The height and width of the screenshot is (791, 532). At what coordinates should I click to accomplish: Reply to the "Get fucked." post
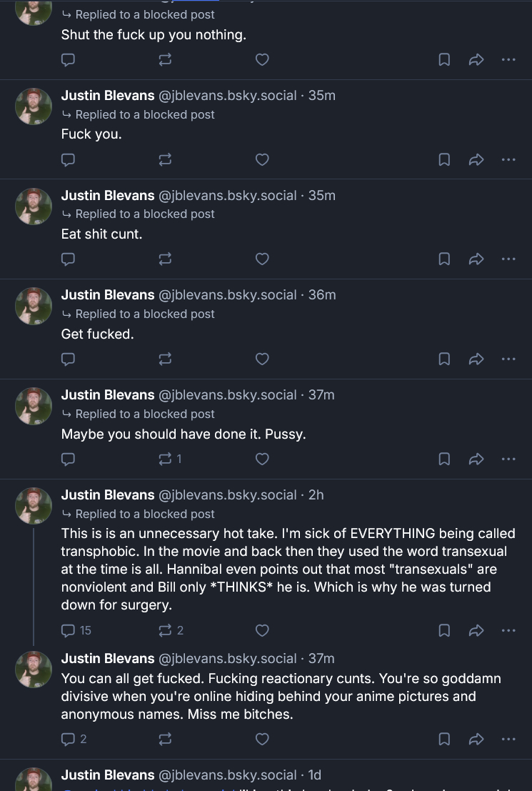(69, 359)
